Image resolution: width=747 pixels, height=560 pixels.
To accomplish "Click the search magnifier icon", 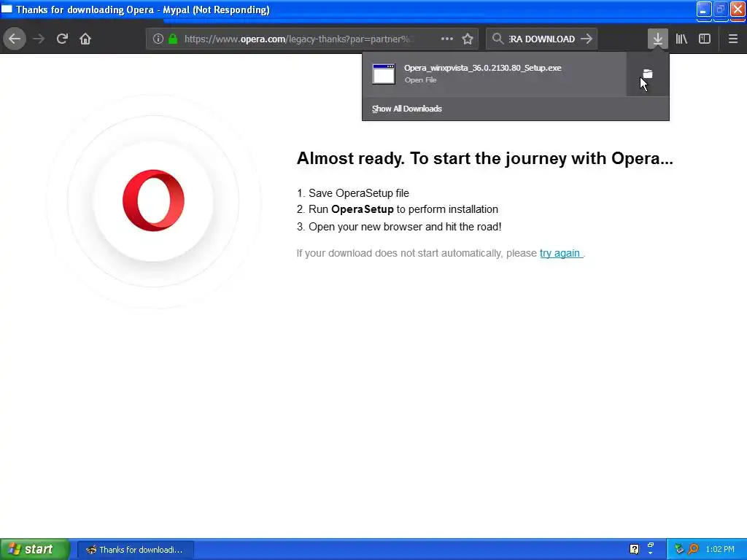I will (x=498, y=39).
